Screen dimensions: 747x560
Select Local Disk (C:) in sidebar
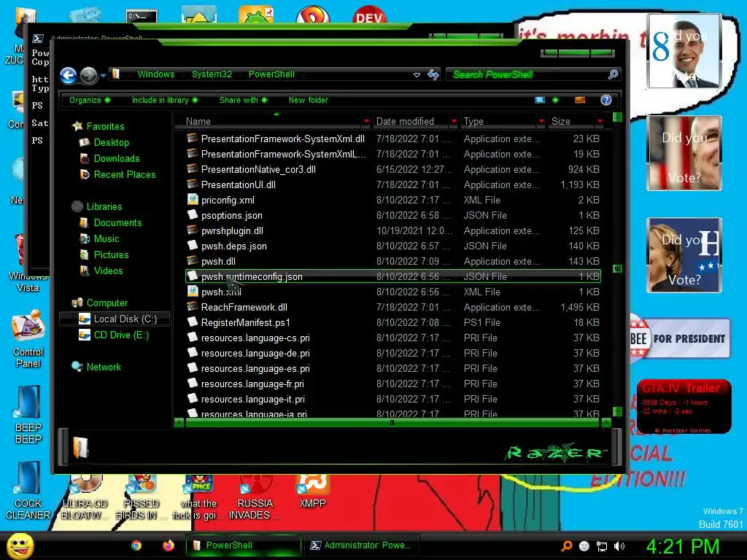tap(115, 319)
